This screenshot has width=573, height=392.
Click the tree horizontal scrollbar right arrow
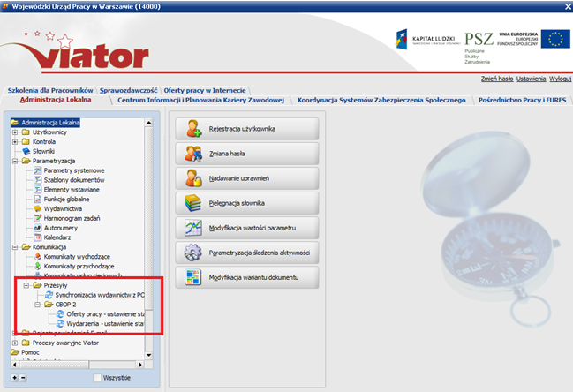(140, 365)
